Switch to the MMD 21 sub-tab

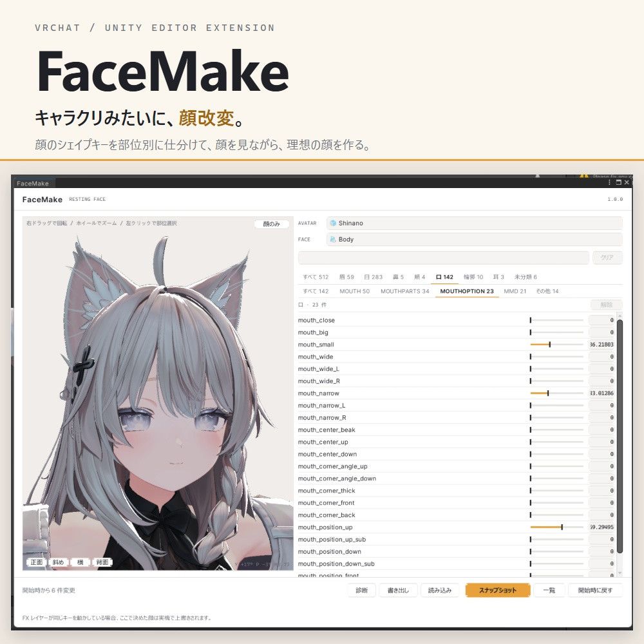click(x=515, y=291)
